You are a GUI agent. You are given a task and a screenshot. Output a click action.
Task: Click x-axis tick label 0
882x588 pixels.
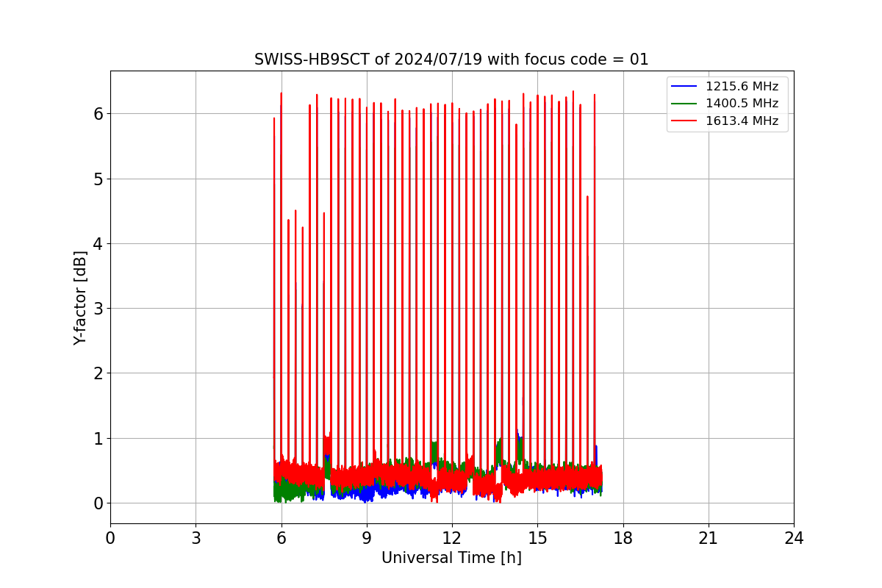click(x=110, y=538)
